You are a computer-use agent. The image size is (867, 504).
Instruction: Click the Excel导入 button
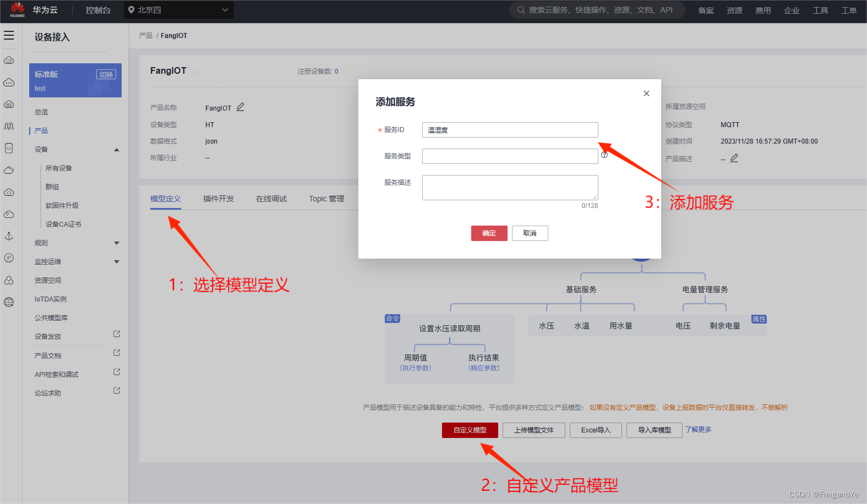[596, 430]
